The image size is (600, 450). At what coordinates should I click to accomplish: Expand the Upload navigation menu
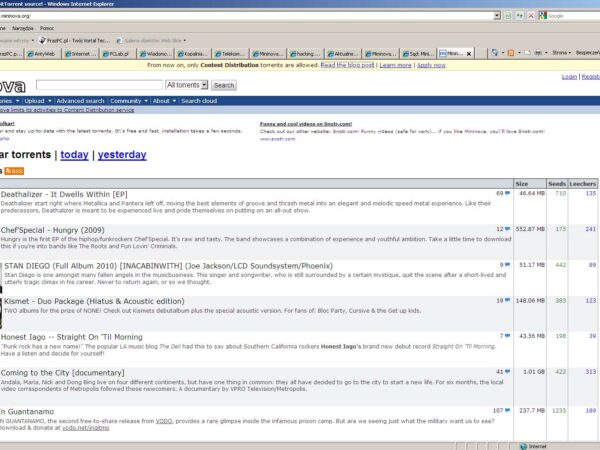[x=35, y=101]
